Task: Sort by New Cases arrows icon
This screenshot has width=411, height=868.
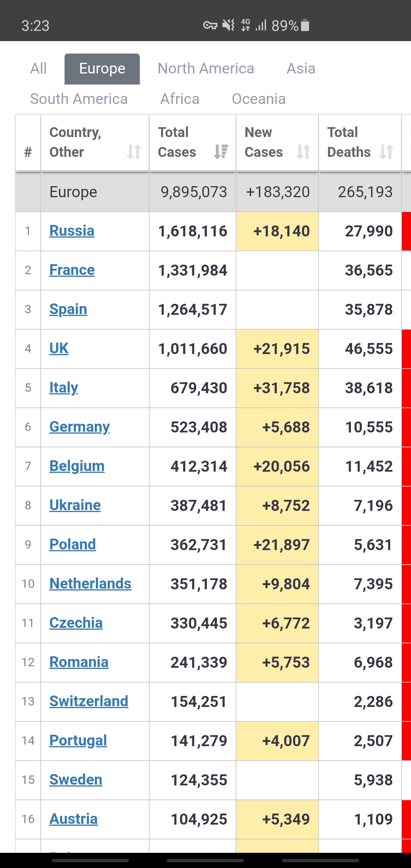Action: point(303,152)
